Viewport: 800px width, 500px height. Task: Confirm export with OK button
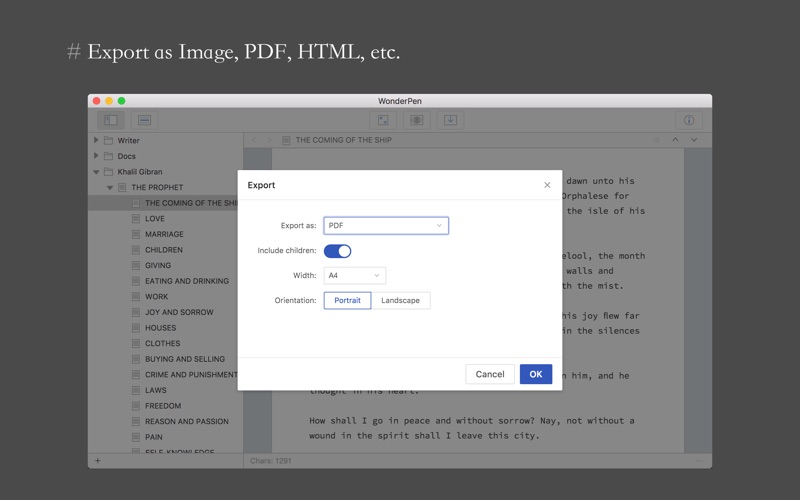coord(536,374)
